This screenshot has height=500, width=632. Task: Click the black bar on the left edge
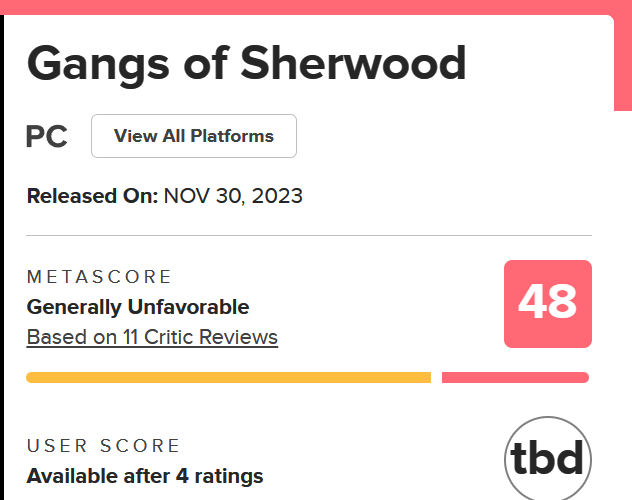[2, 250]
